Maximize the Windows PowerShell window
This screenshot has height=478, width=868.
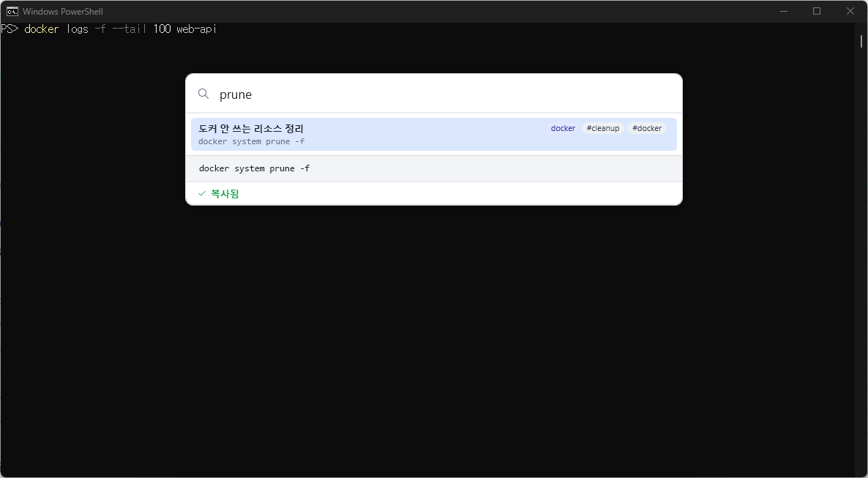tap(817, 11)
